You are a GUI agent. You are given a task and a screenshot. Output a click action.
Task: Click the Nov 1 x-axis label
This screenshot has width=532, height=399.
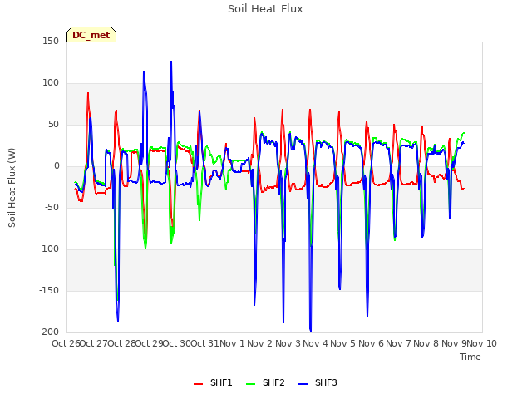233,343
